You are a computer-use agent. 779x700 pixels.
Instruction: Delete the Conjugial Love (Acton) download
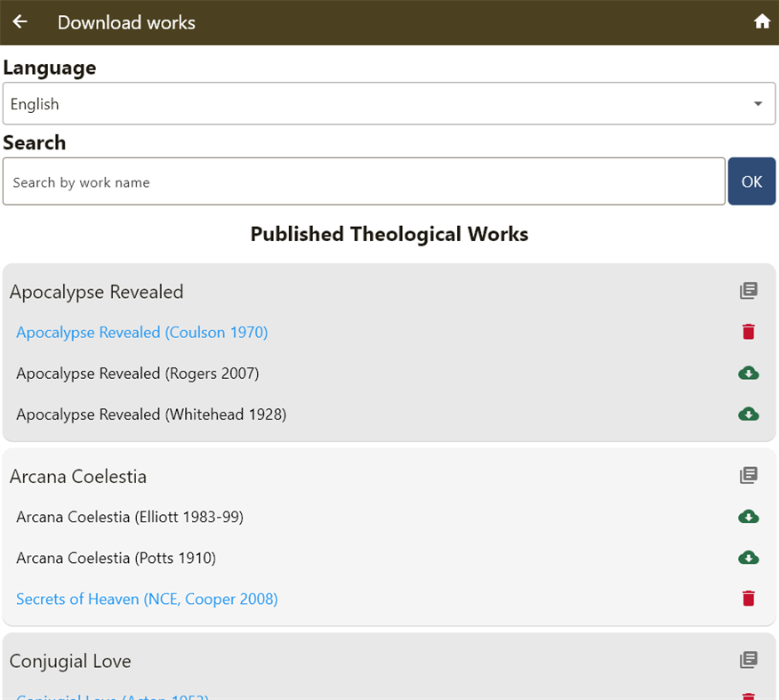click(x=748, y=696)
